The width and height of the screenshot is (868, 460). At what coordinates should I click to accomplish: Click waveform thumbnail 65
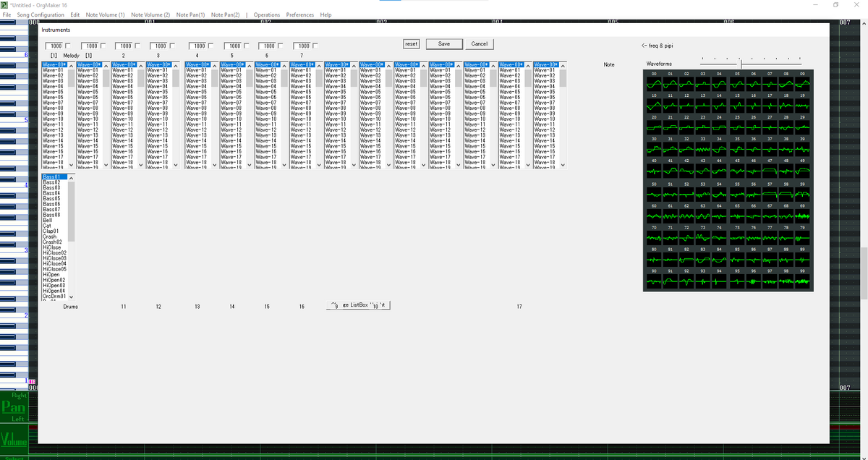tap(736, 215)
